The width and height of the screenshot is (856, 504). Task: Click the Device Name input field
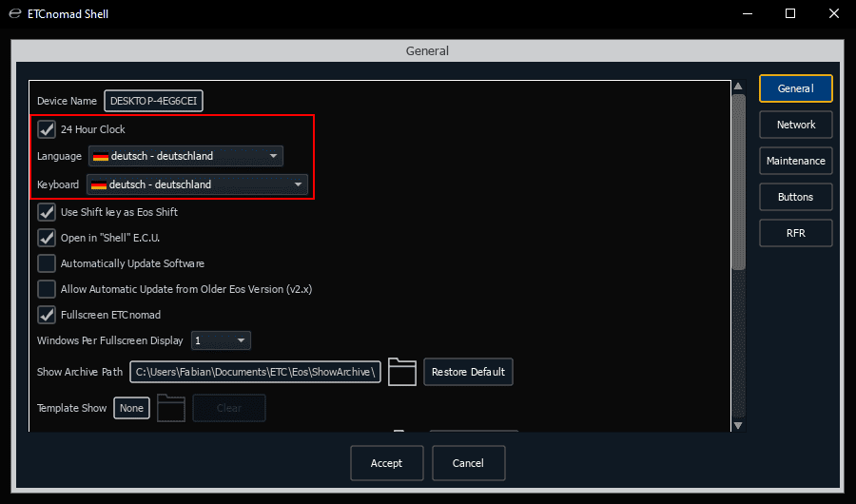[153, 101]
